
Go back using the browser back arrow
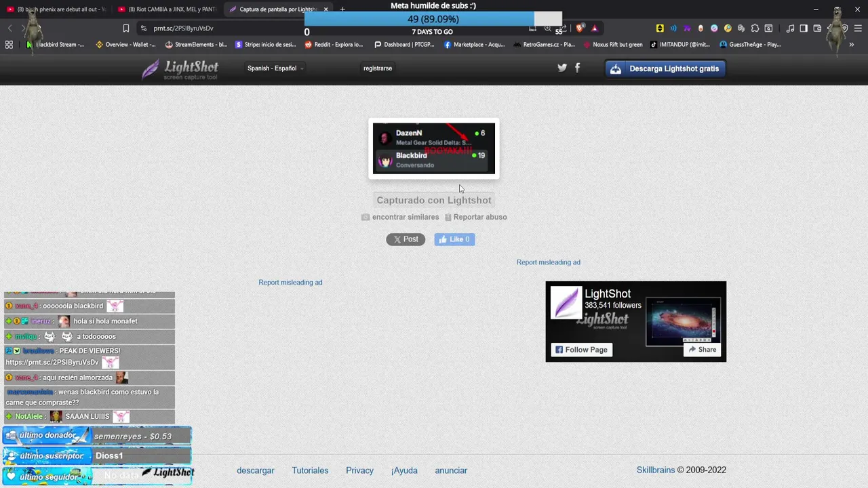point(9,28)
